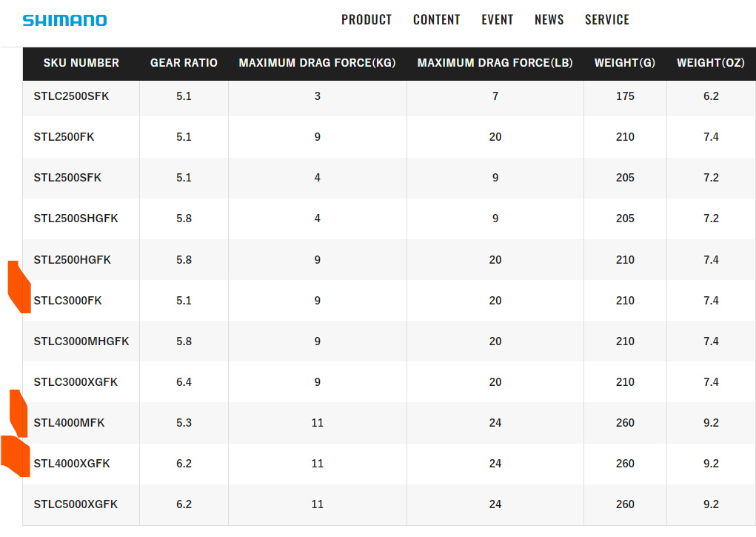Click the MAXIMUM DRAG FORCE(KG) header
Screen dimensions: 756x537
point(317,63)
